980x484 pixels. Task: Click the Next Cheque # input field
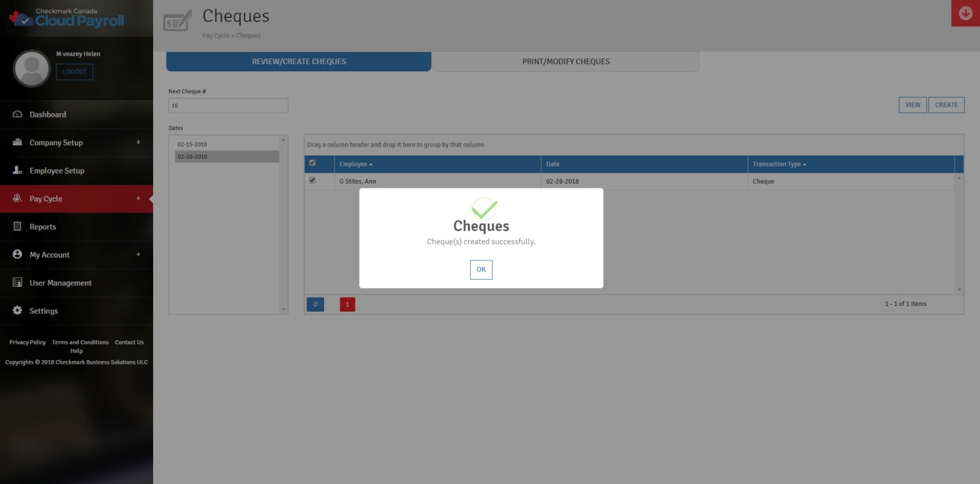pyautogui.click(x=228, y=105)
